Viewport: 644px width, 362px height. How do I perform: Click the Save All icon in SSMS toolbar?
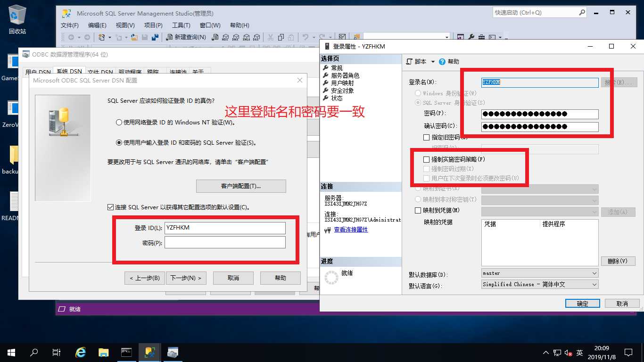click(155, 37)
